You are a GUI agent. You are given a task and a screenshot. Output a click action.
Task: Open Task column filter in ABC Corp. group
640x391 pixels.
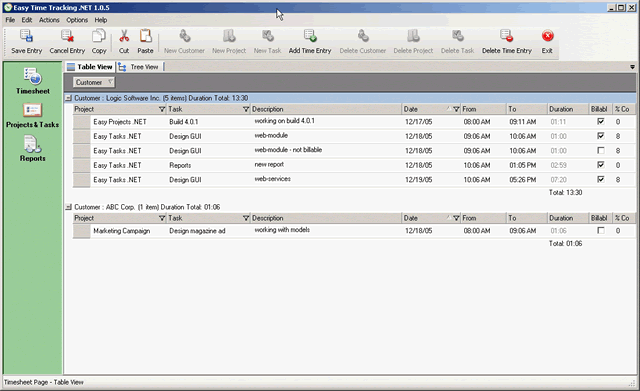coord(246,218)
